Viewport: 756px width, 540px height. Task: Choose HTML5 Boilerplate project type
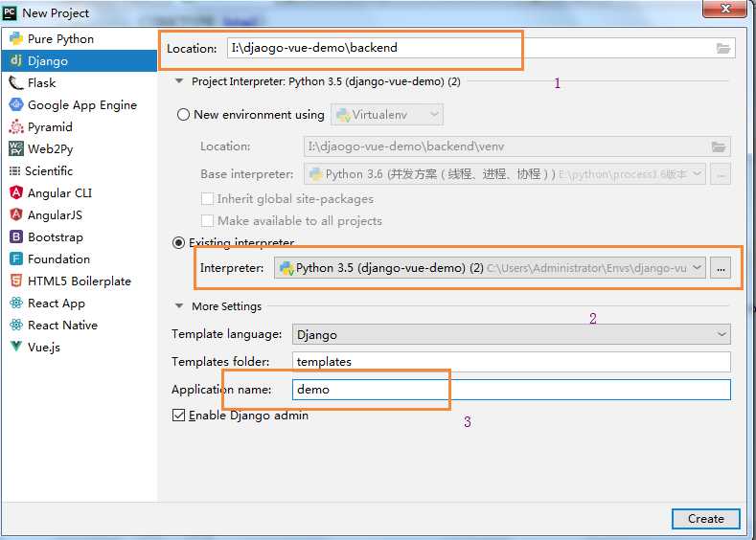pos(80,281)
